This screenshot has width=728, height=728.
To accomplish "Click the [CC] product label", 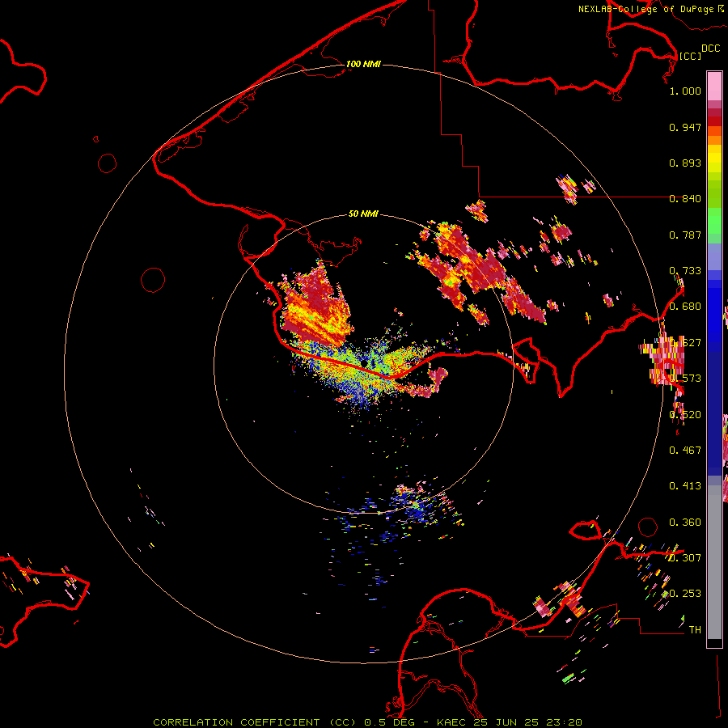I will [x=690, y=56].
